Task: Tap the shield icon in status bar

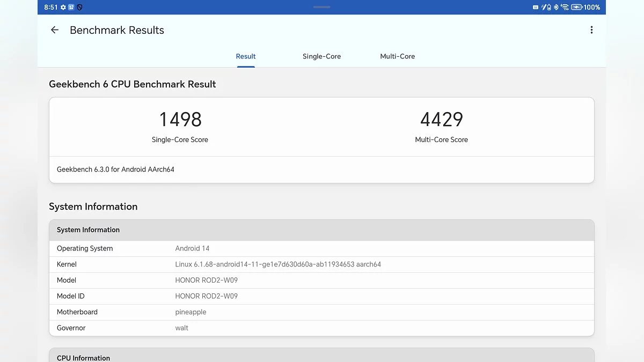Action: click(x=79, y=8)
